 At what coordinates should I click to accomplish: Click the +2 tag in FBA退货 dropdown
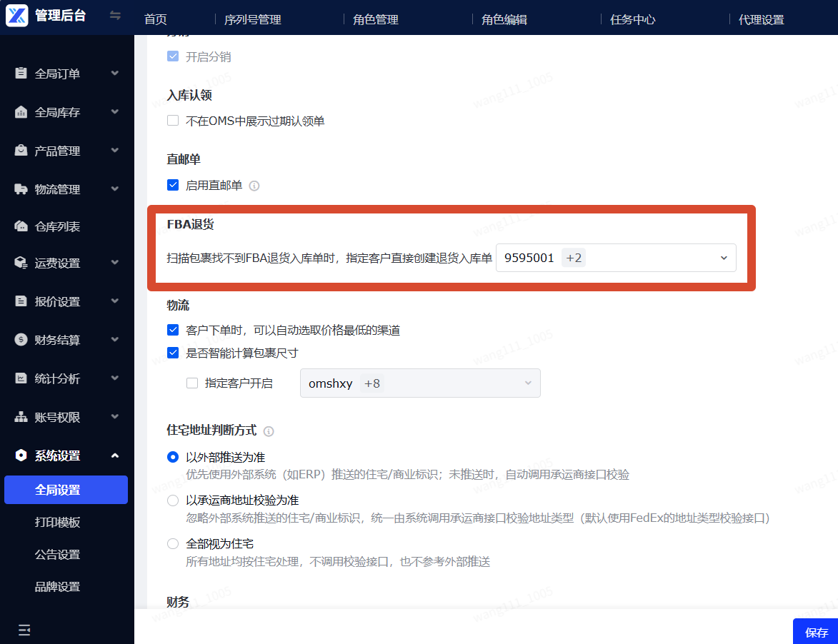[x=574, y=258]
